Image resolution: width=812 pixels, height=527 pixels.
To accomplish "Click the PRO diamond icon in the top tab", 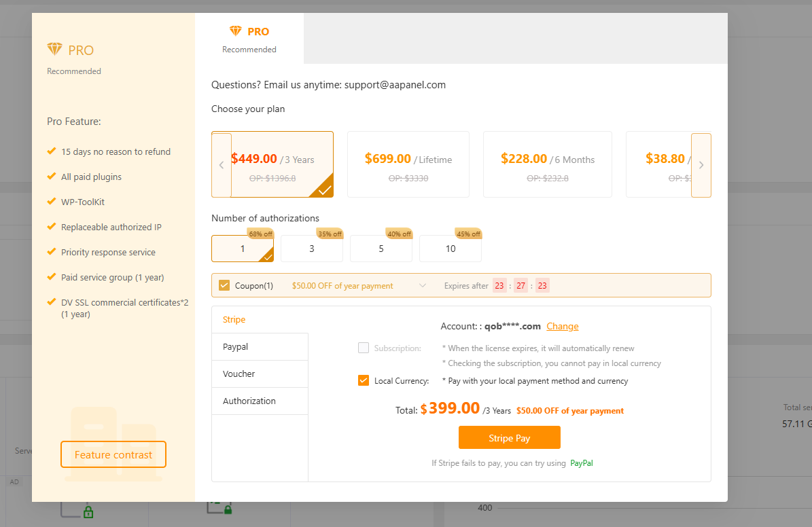I will (236, 31).
